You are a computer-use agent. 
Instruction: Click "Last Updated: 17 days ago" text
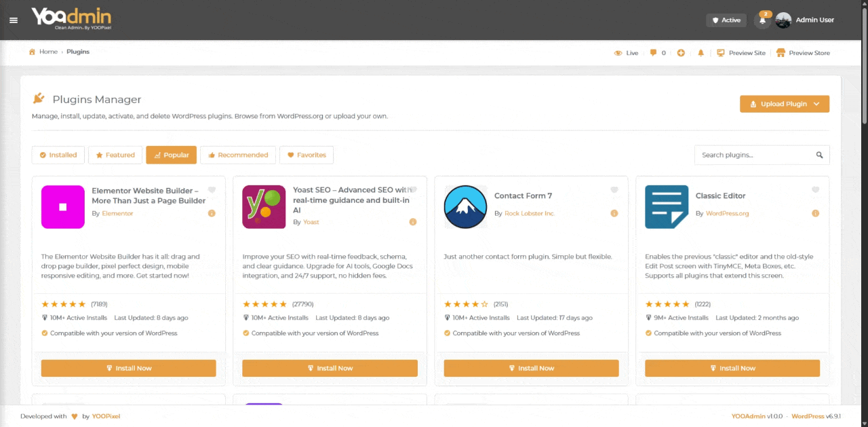[555, 318]
